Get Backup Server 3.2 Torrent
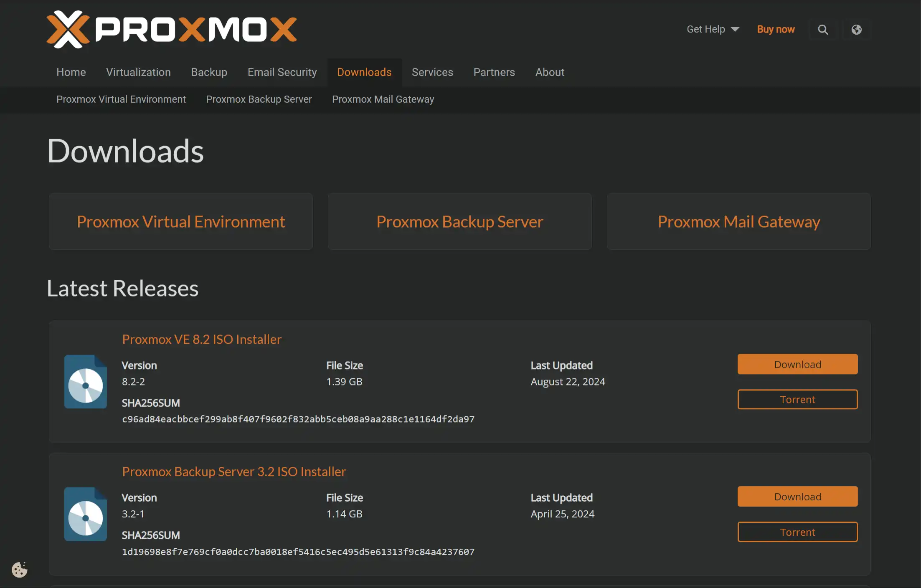 (x=797, y=532)
